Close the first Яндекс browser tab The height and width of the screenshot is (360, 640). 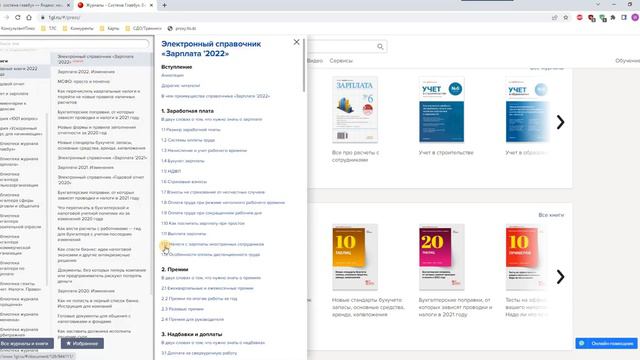coord(68,5)
